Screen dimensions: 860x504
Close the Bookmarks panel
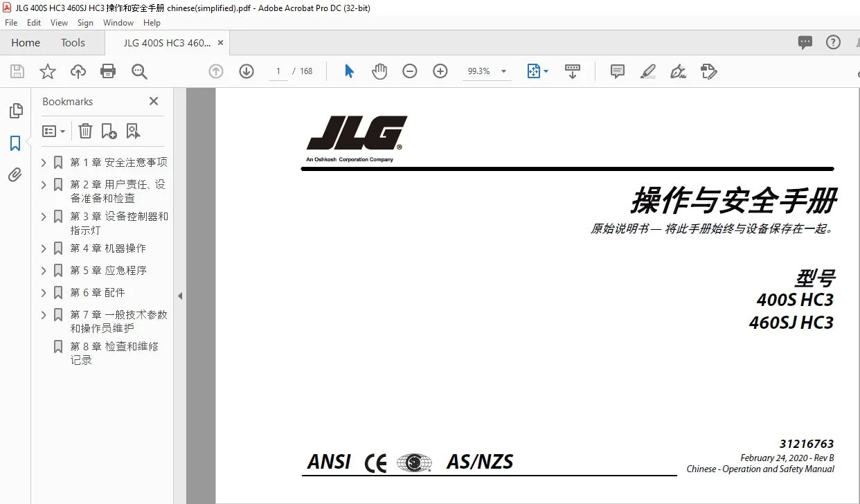pos(154,101)
